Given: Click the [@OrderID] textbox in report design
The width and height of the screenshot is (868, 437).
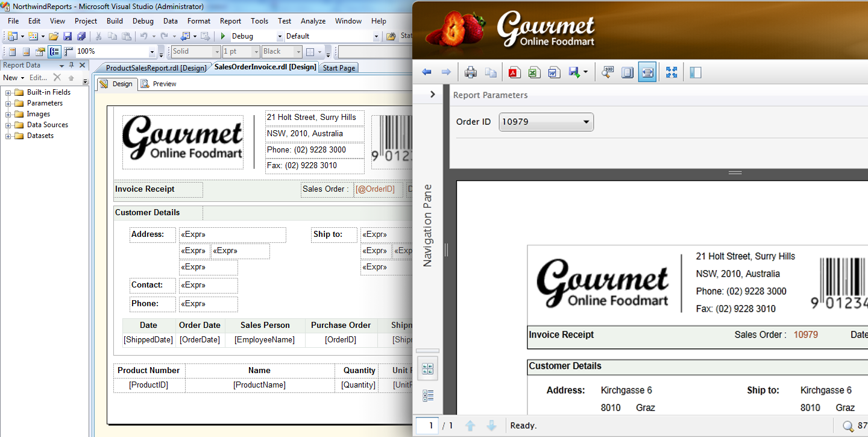Looking at the screenshot, I should pos(378,189).
